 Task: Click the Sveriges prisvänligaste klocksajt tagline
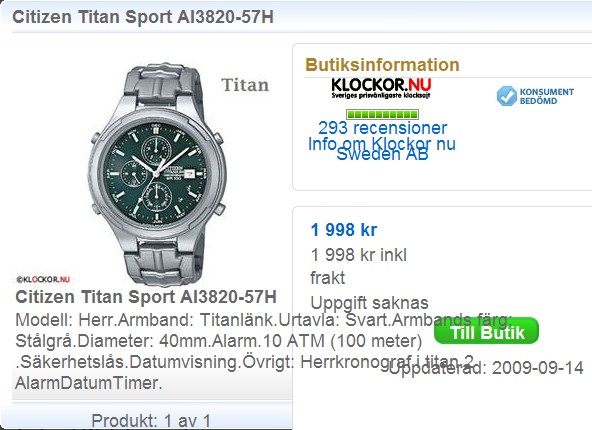pyautogui.click(x=381, y=96)
